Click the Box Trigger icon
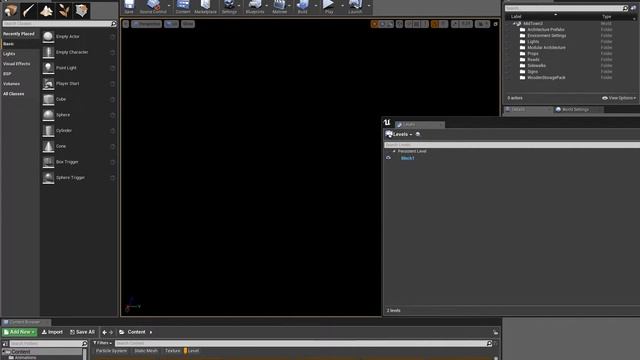This screenshot has height=360, width=640. pos(48,162)
